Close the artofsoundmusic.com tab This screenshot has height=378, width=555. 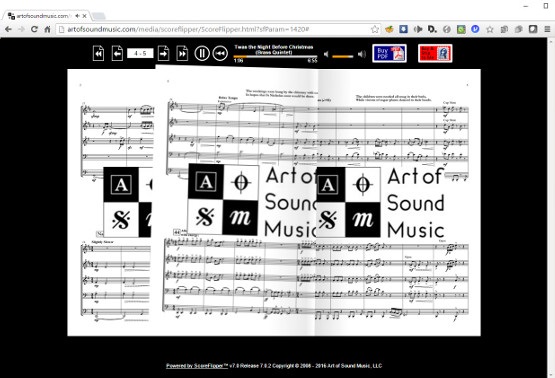coord(84,16)
